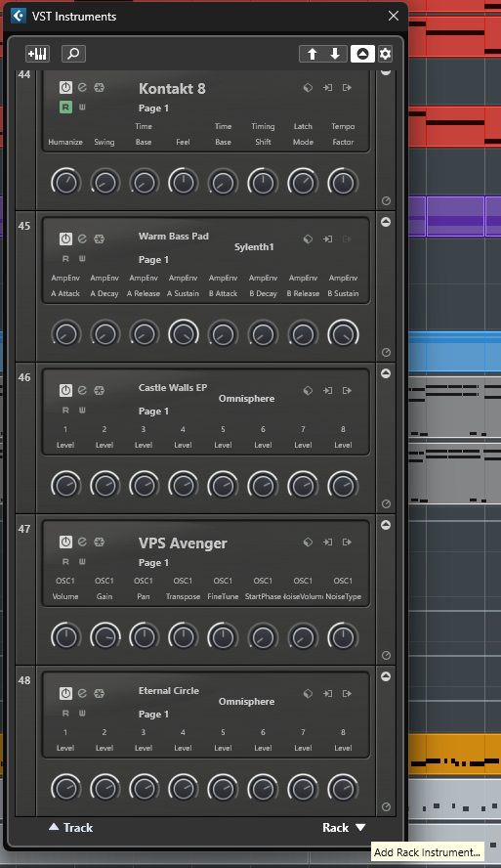Click Kontakt 8 activate outputs icon
501x868 pixels.
(347, 87)
